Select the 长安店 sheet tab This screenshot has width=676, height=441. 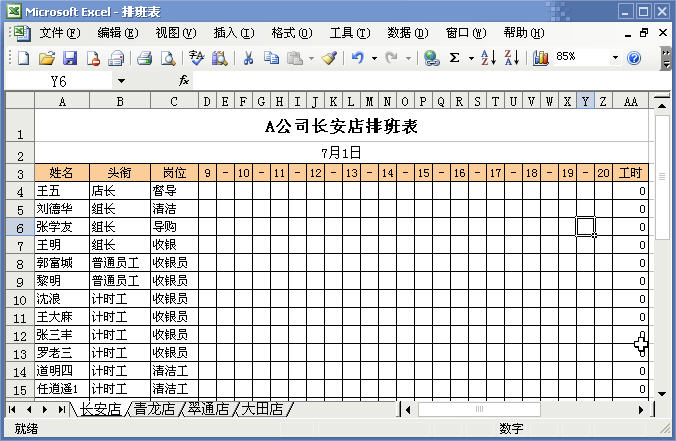tap(100, 409)
